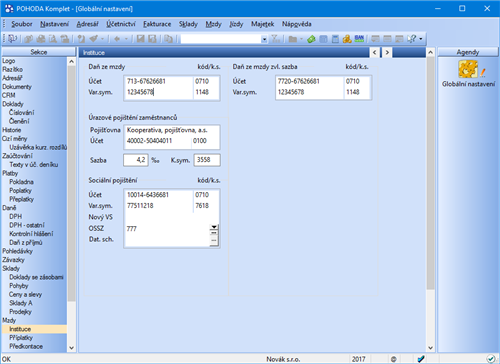
Task: Click the IBAN toolbar icon
Action: click(359, 39)
